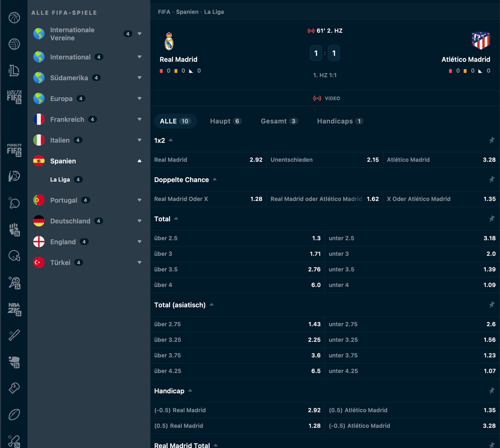Pin the Total market
Screen dimensions: 500x448
[491, 218]
